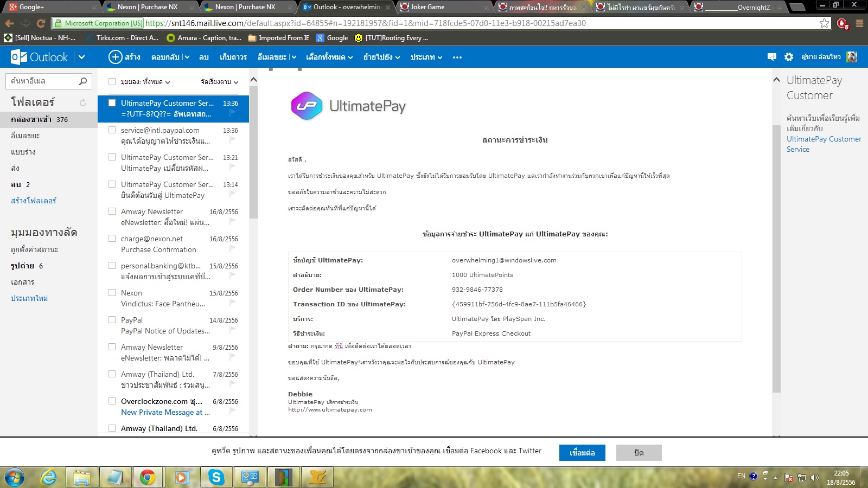Launch Internet Explorer from the taskbar
The height and width of the screenshot is (488, 868).
[x=49, y=477]
